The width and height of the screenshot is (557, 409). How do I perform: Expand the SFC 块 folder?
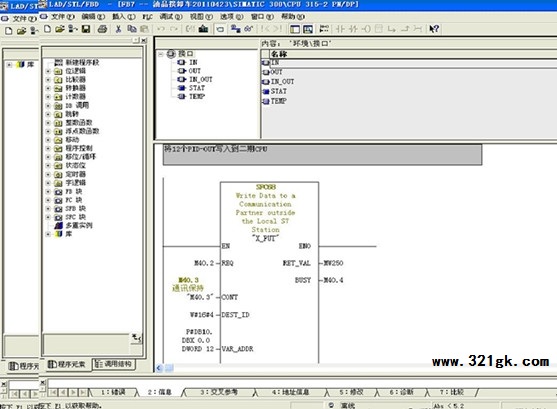tap(48, 217)
